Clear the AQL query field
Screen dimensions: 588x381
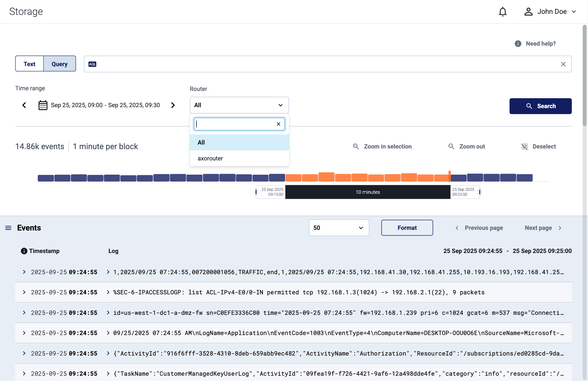tap(563, 64)
